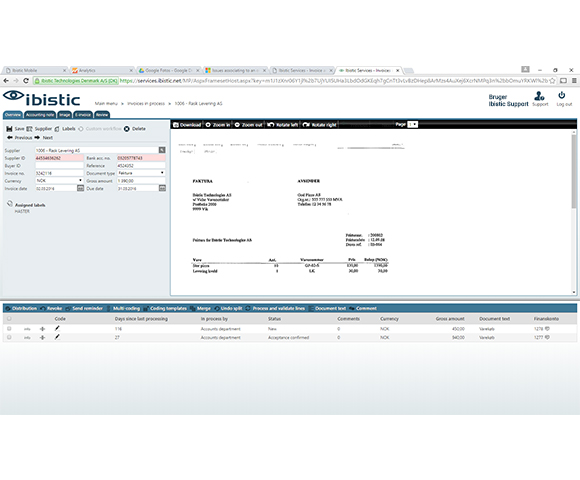Click the invoice viewer vertical scrollbar

[x=574, y=213]
